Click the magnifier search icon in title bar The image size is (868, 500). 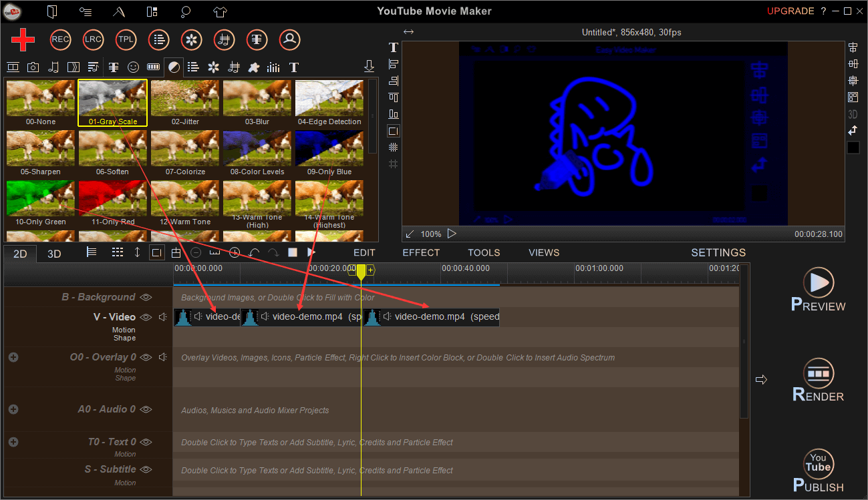coord(186,11)
